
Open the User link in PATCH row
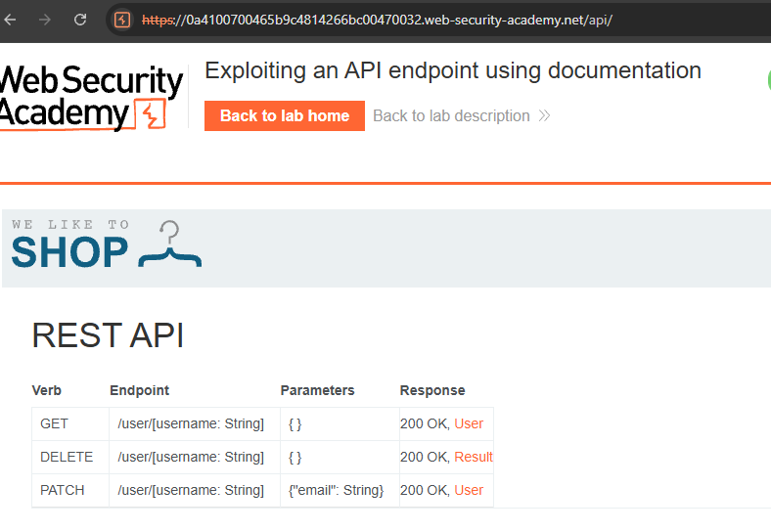pos(469,490)
